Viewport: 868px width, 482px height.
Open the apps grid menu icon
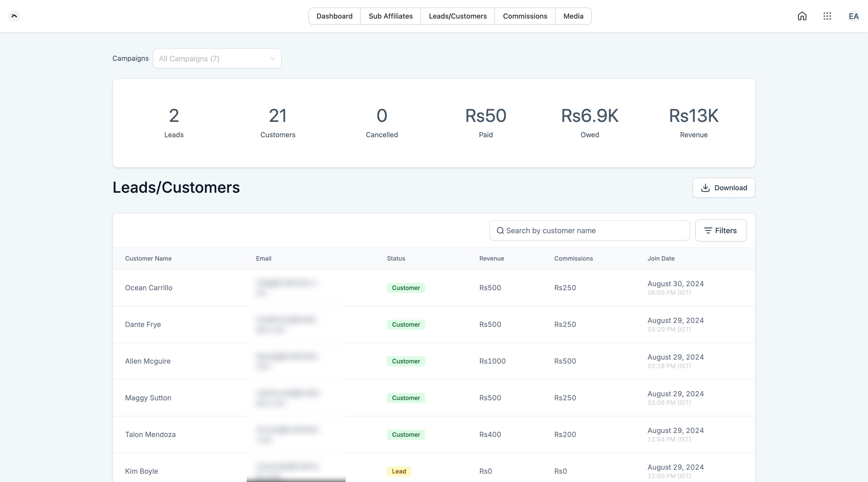827,16
